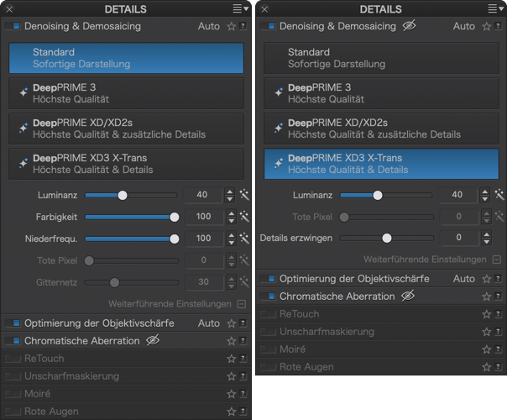Select DeepPRIME XD3 X-Trans in right panel

point(382,164)
